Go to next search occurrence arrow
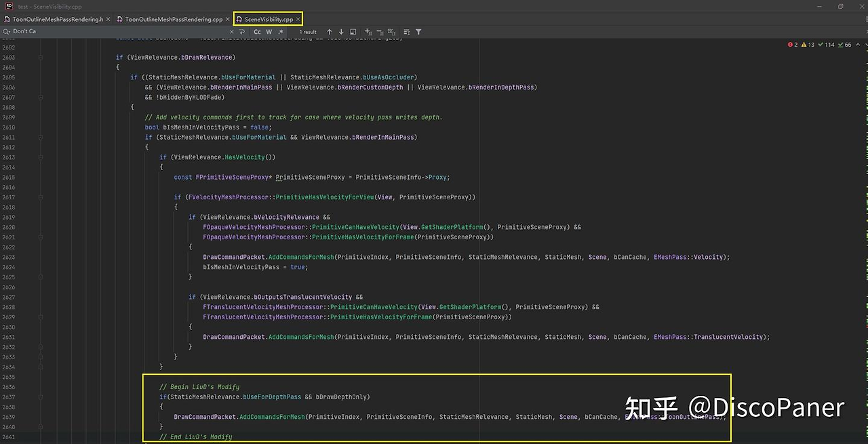 pyautogui.click(x=341, y=31)
